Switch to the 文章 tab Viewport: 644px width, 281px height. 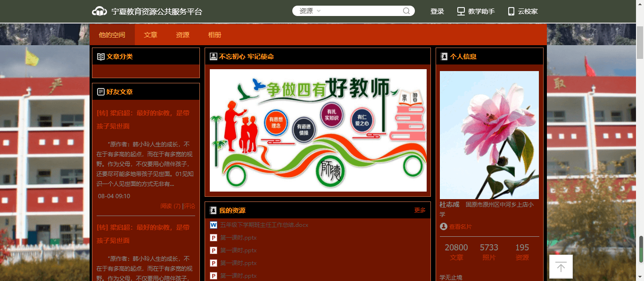point(150,35)
